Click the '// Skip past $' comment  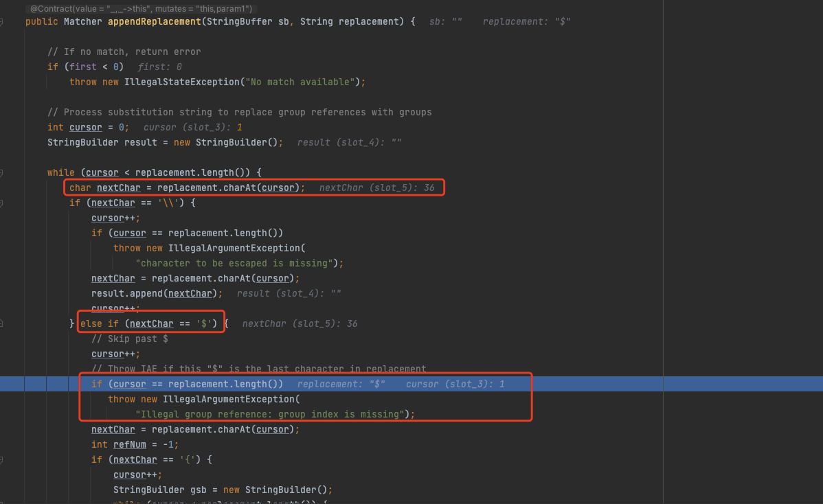pyautogui.click(x=130, y=339)
